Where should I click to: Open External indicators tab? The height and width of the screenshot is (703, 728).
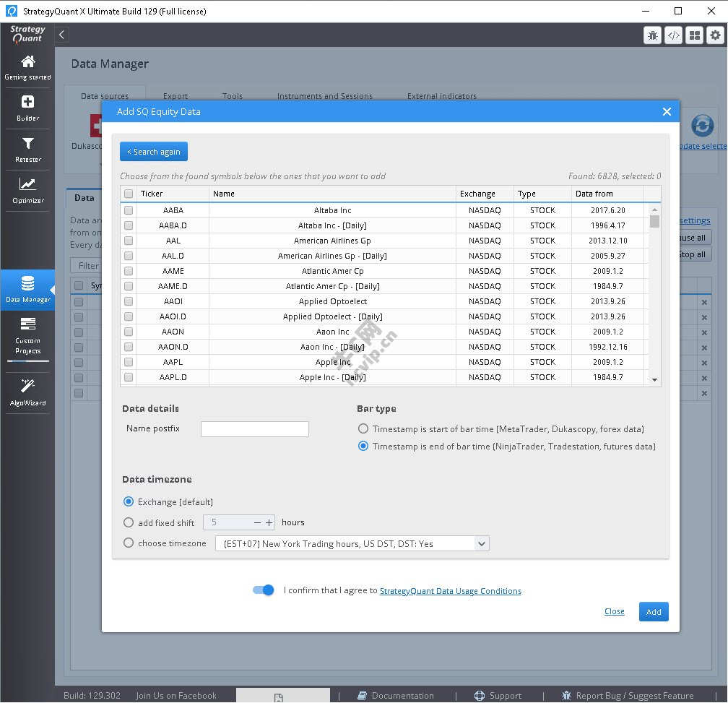[x=441, y=95]
